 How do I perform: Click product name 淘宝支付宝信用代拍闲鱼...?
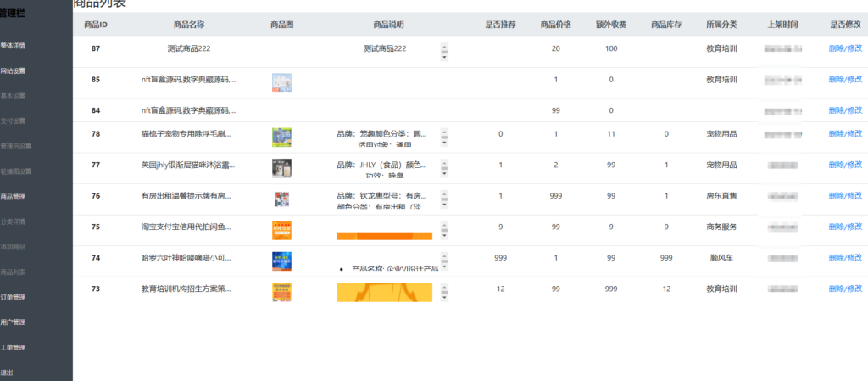tap(186, 227)
